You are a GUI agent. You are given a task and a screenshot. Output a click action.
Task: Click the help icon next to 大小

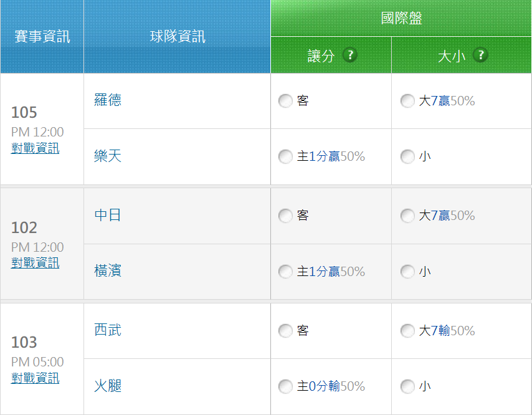480,55
